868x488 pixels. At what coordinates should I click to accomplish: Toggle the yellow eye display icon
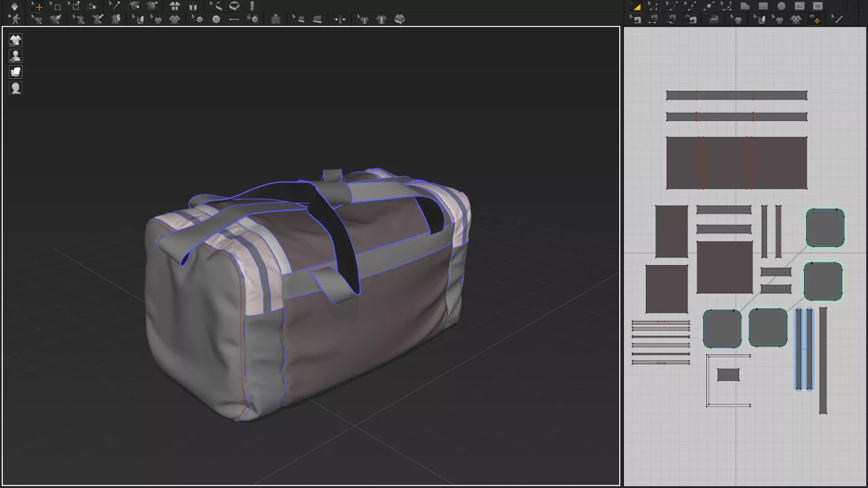click(815, 19)
